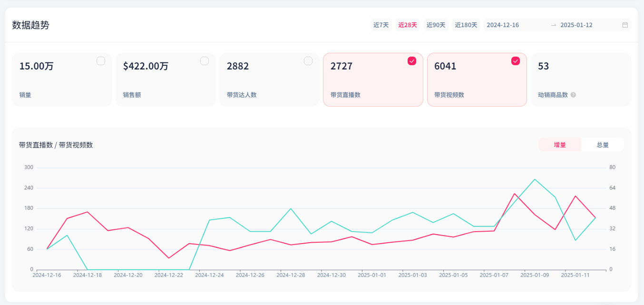This screenshot has height=305, width=644.
Task: Select the 近7天 range
Action: tap(381, 25)
